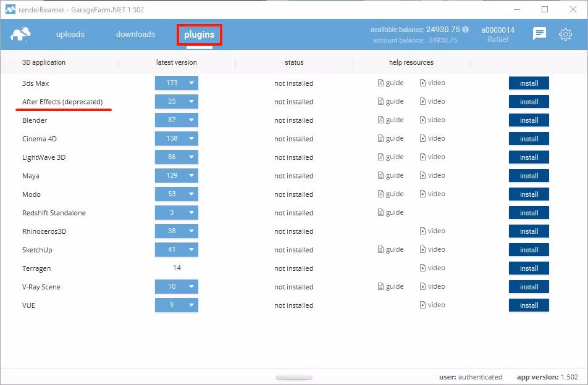This screenshot has height=385, width=588.
Task: Install the Blender plugin
Action: click(529, 120)
